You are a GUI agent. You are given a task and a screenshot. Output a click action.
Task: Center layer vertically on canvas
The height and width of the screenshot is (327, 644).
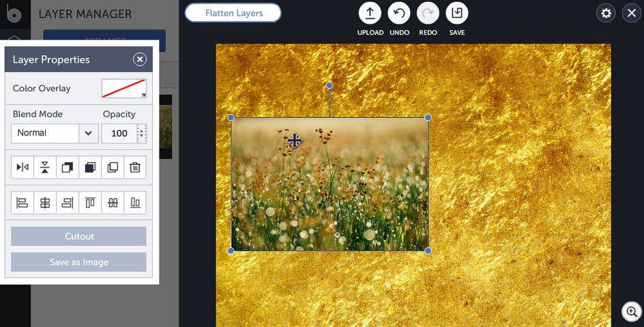[x=113, y=203]
